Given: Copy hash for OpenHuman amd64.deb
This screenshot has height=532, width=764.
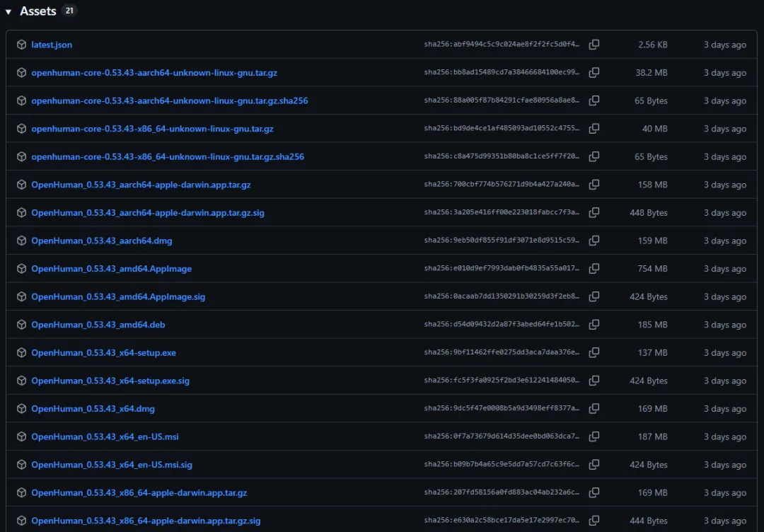Looking at the screenshot, I should tap(594, 325).
